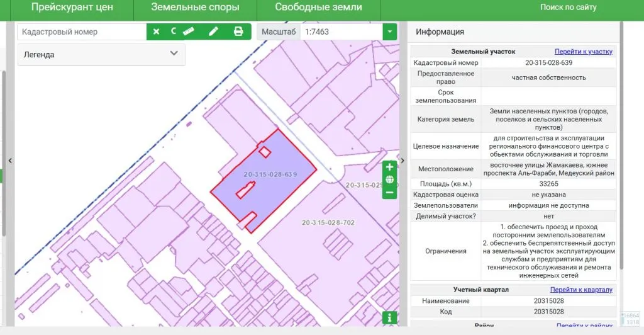Collapse the left side panel arrow
This screenshot has height=335, width=644.
(10, 161)
